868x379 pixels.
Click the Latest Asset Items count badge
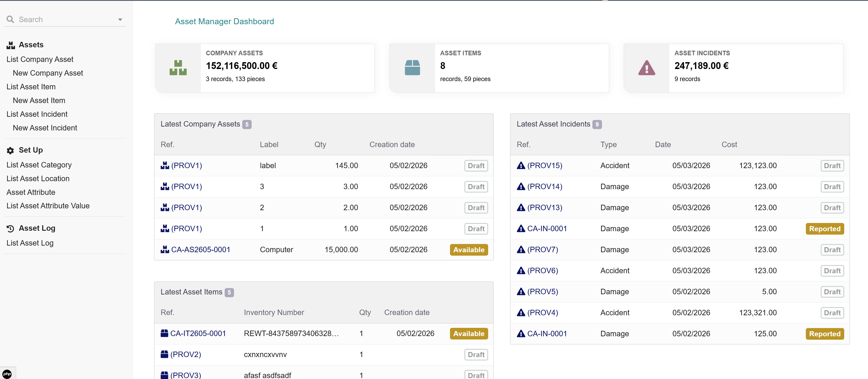pos(229,292)
